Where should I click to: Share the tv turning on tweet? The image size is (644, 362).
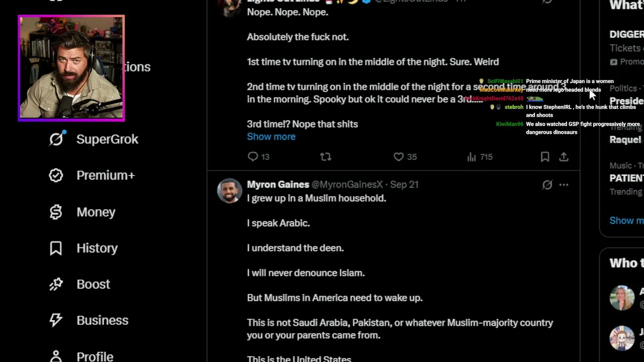pos(563,157)
